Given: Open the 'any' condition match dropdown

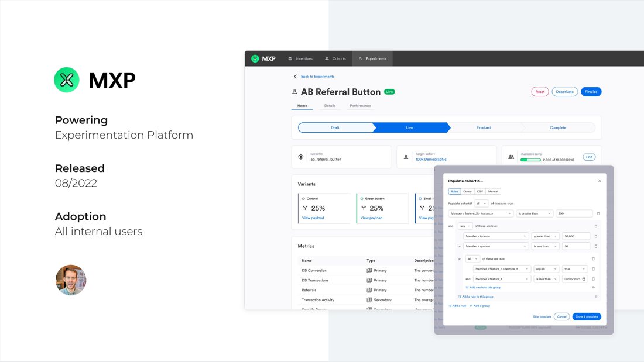Looking at the screenshot, I should [465, 226].
